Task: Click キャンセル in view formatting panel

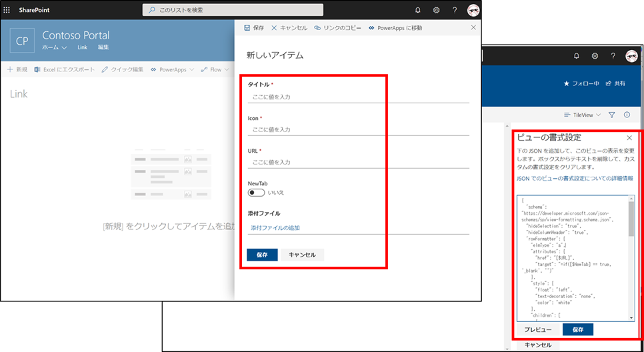Action: (538, 345)
